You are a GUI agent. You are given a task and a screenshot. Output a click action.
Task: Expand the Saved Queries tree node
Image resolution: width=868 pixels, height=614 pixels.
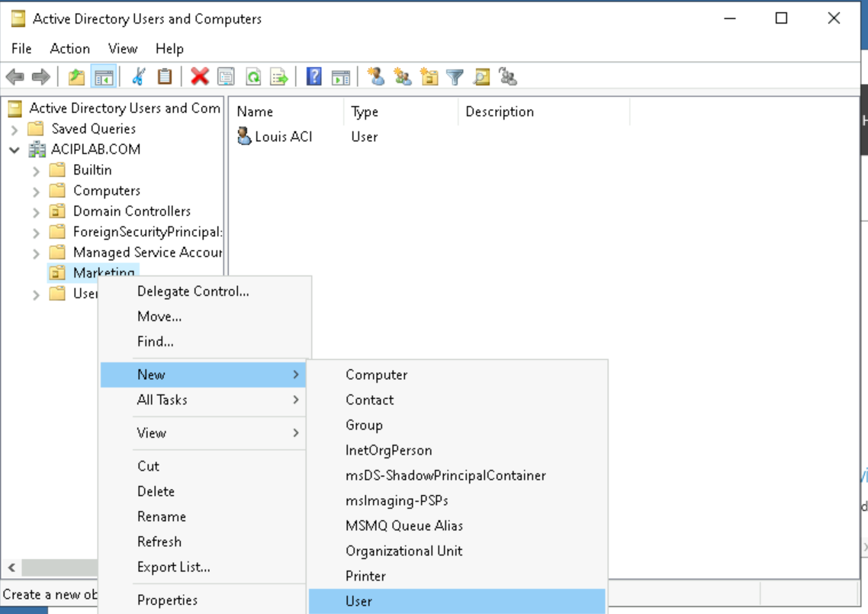pos(14,129)
